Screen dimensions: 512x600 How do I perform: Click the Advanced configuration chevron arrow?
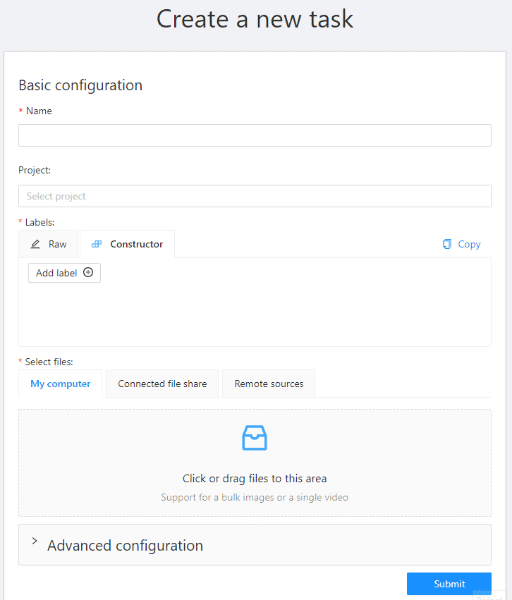[34, 541]
